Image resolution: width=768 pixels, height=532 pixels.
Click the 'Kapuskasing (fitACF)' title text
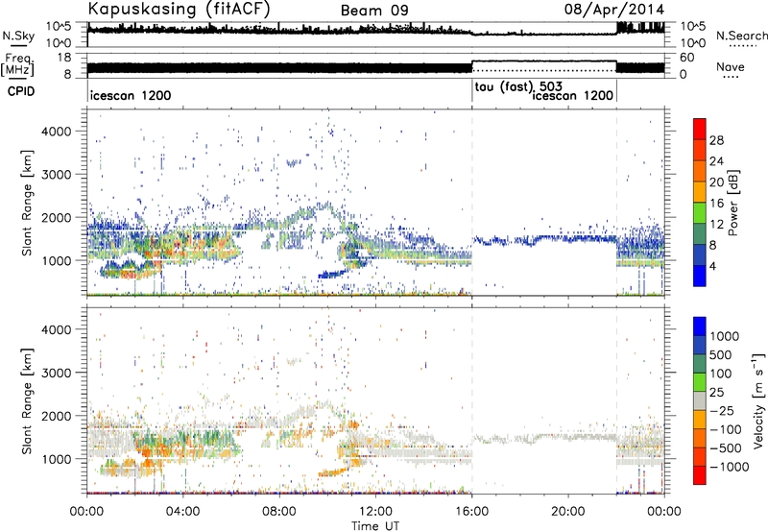pyautogui.click(x=179, y=9)
